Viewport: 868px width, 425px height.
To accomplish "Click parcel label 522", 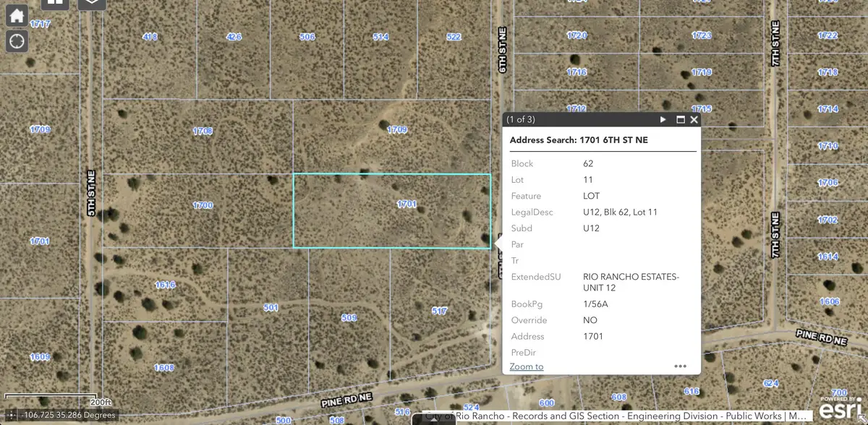I will pos(454,36).
